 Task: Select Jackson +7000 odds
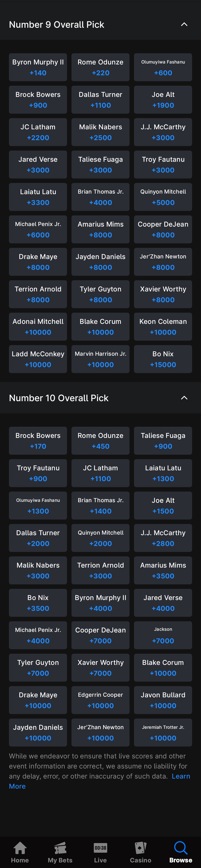(163, 635)
